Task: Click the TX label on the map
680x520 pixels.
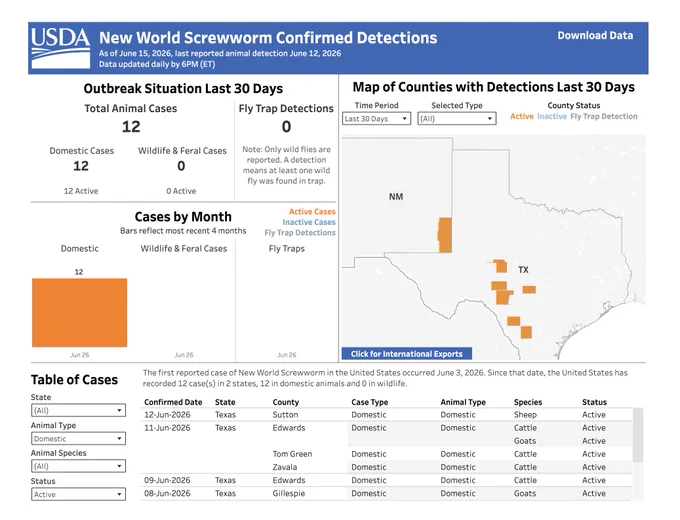Action: 523,270
